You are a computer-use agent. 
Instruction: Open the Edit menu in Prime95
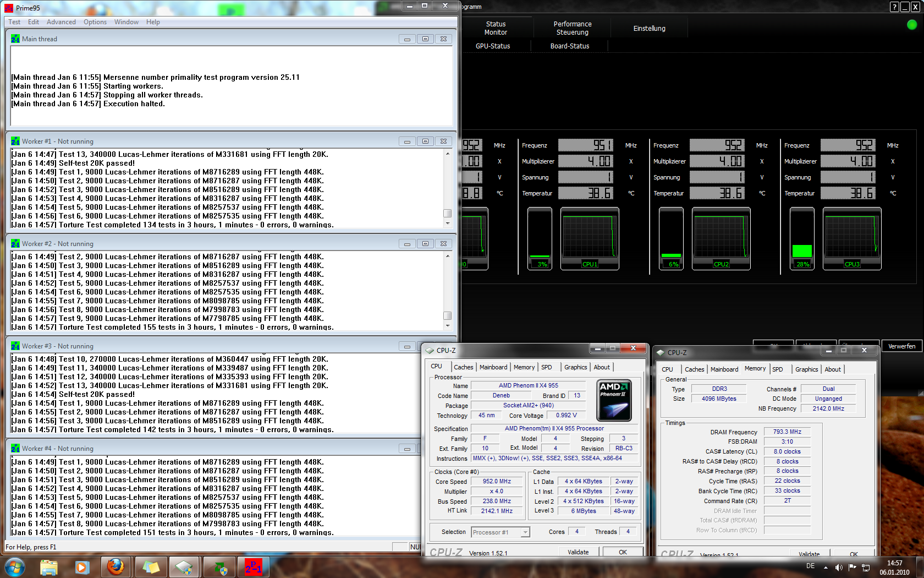tap(34, 22)
